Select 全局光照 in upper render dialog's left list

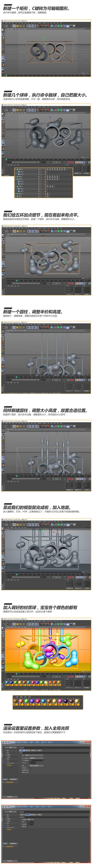(9, 765)
